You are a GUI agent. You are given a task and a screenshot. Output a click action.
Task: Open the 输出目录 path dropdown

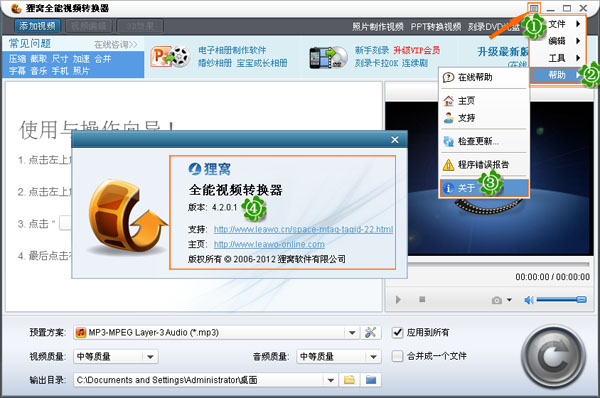pos(330,380)
